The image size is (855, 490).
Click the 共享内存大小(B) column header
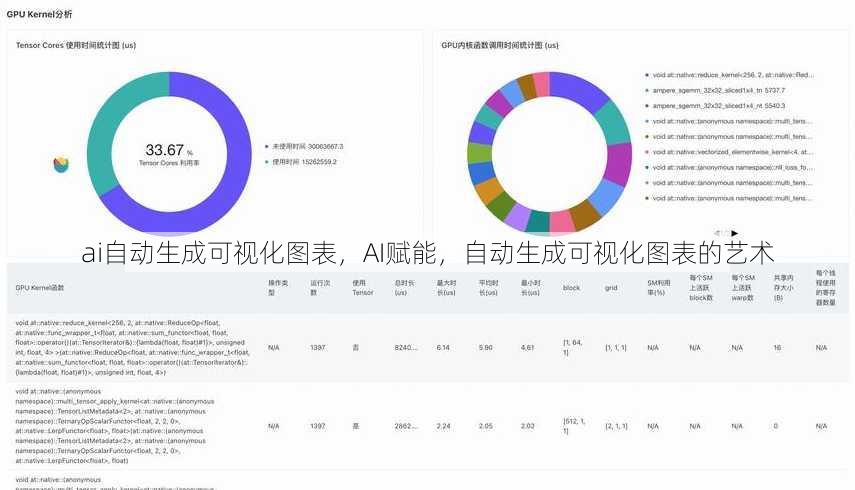[x=784, y=288]
